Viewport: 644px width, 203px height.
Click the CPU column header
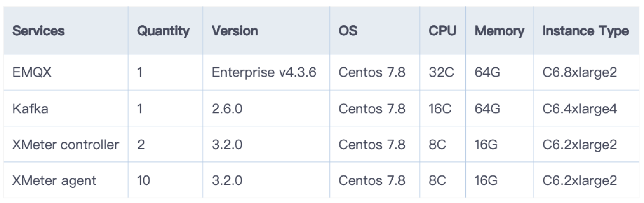pyautogui.click(x=442, y=31)
